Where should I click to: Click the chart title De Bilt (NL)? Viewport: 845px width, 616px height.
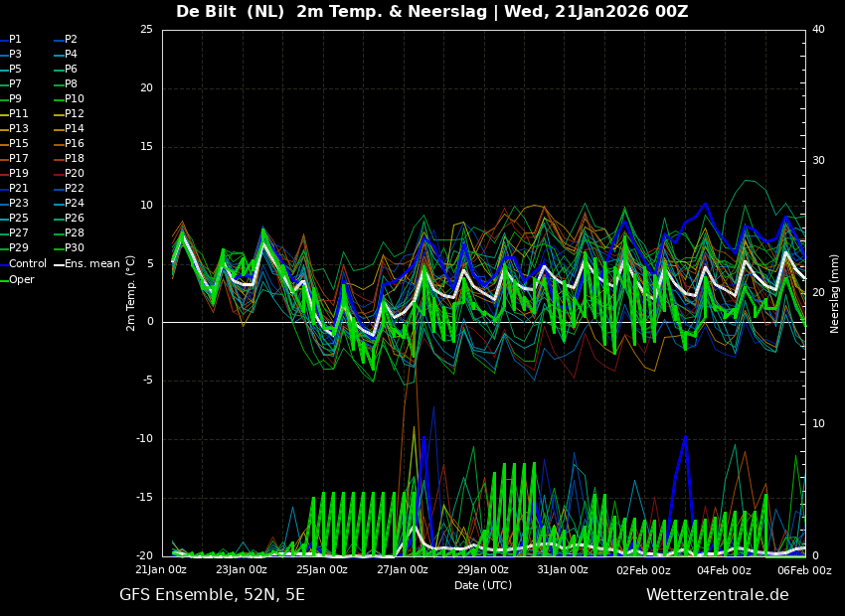click(231, 12)
